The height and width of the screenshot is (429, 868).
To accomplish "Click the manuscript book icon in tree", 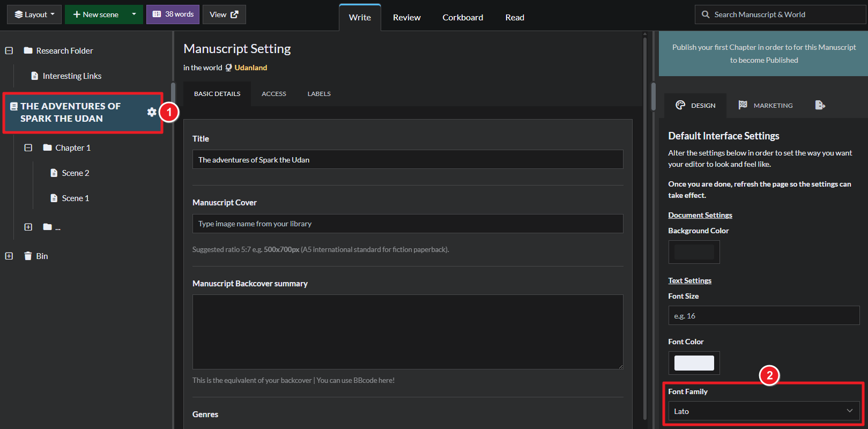I will 14,106.
